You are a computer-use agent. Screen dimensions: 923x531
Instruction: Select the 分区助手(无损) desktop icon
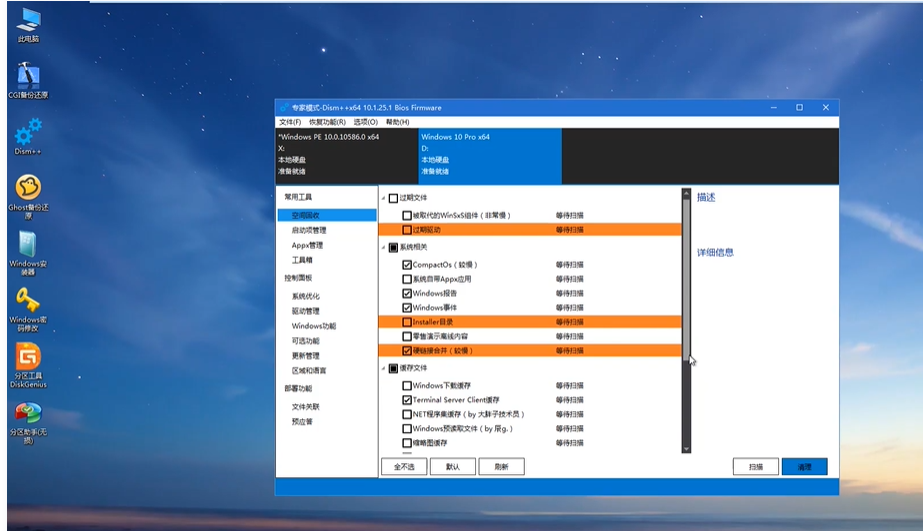coord(28,423)
